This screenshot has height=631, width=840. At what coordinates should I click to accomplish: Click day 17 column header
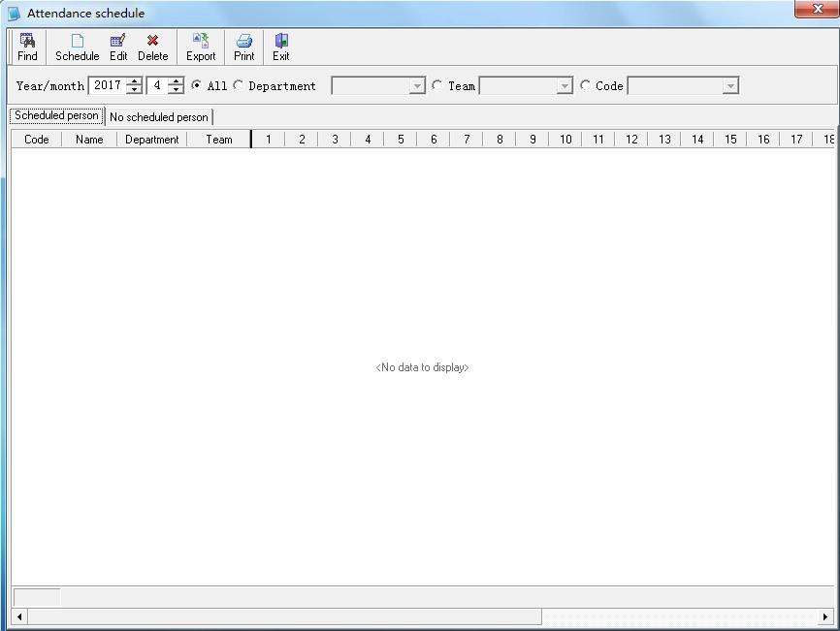click(x=796, y=140)
